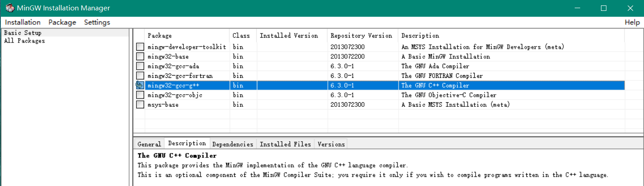Click 'A Basic MinGW Installation' description
The height and width of the screenshot is (186, 644).
pyautogui.click(x=446, y=57)
